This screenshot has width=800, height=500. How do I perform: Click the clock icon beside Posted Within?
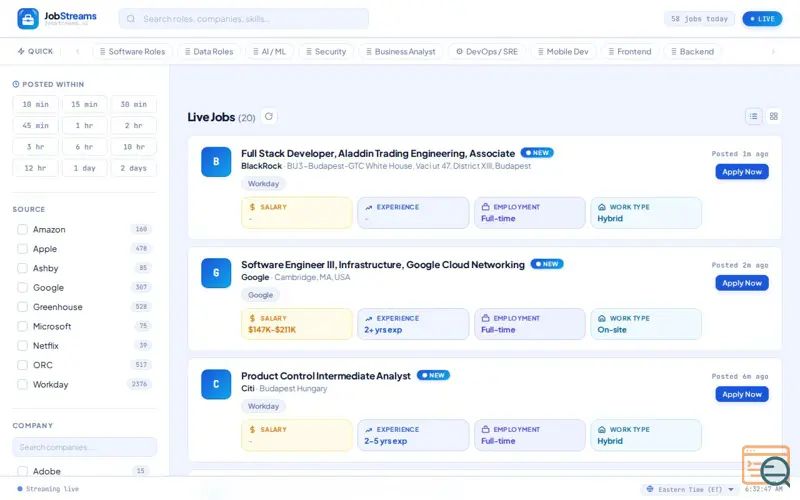[x=16, y=84]
